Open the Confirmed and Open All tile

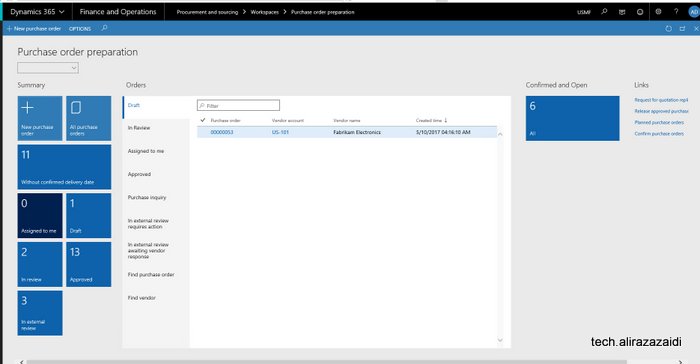572,118
